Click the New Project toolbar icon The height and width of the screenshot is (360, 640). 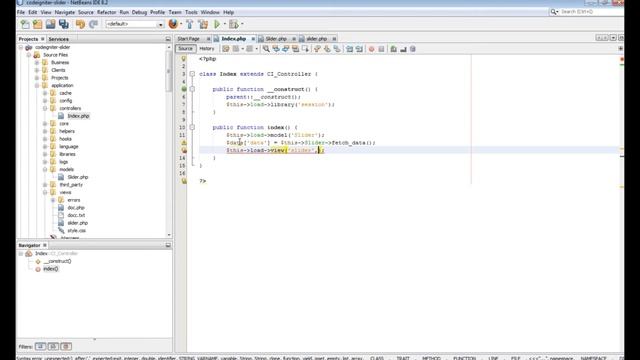pos(38,24)
